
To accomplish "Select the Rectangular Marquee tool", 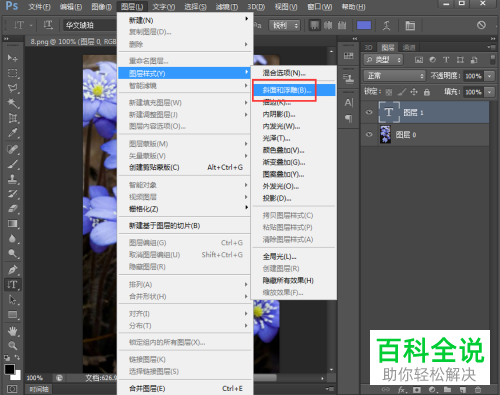I will pos(12,73).
